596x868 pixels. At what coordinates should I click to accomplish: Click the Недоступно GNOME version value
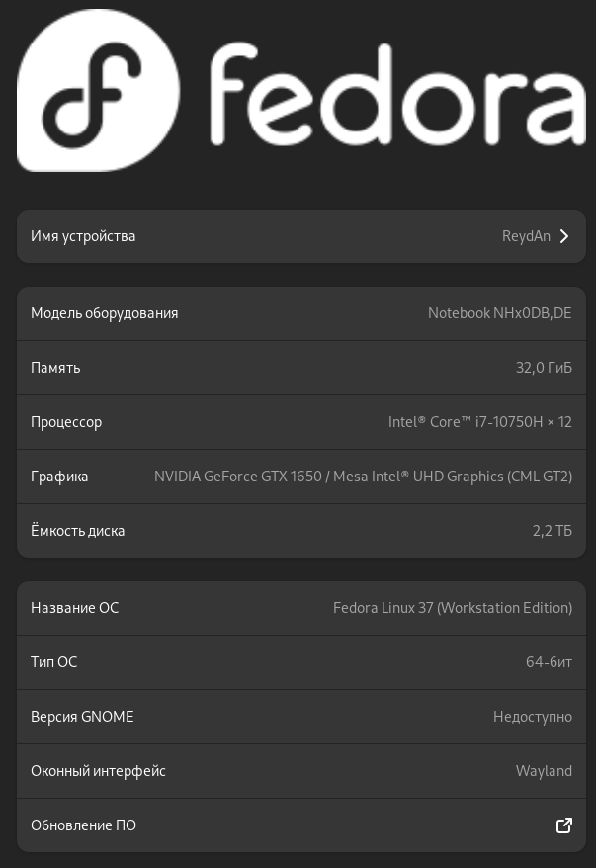(533, 717)
